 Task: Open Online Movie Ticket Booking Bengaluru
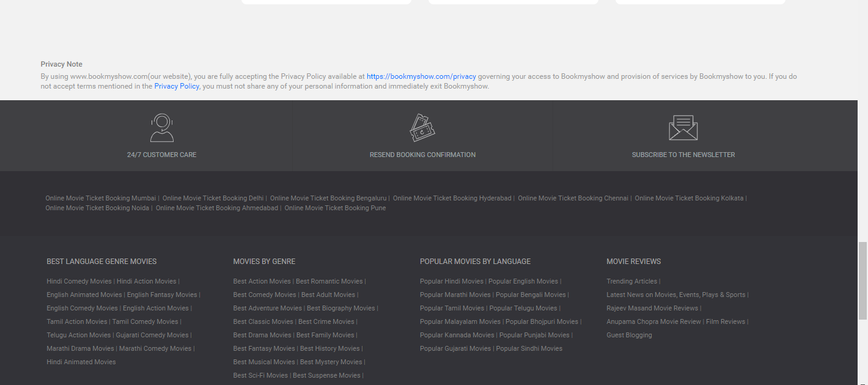pyautogui.click(x=328, y=198)
